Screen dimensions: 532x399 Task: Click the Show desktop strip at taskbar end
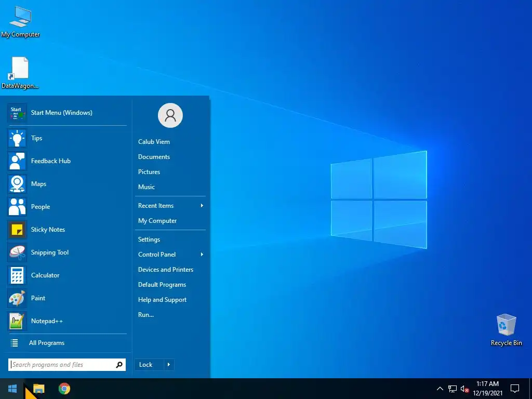(x=530, y=389)
